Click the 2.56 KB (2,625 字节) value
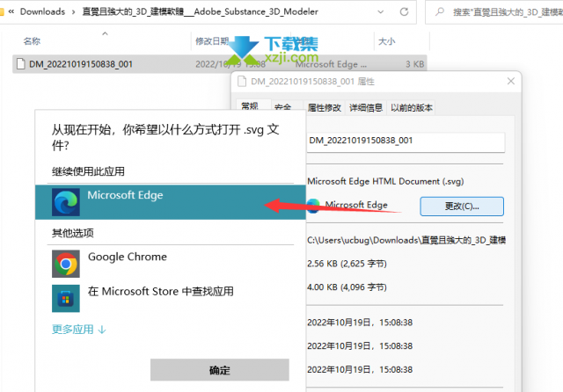Image resolution: width=563 pixels, height=392 pixels. click(347, 264)
